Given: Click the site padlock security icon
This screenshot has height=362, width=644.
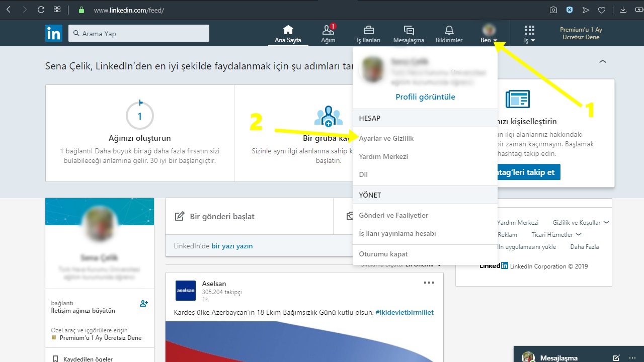Looking at the screenshot, I should tap(82, 10).
